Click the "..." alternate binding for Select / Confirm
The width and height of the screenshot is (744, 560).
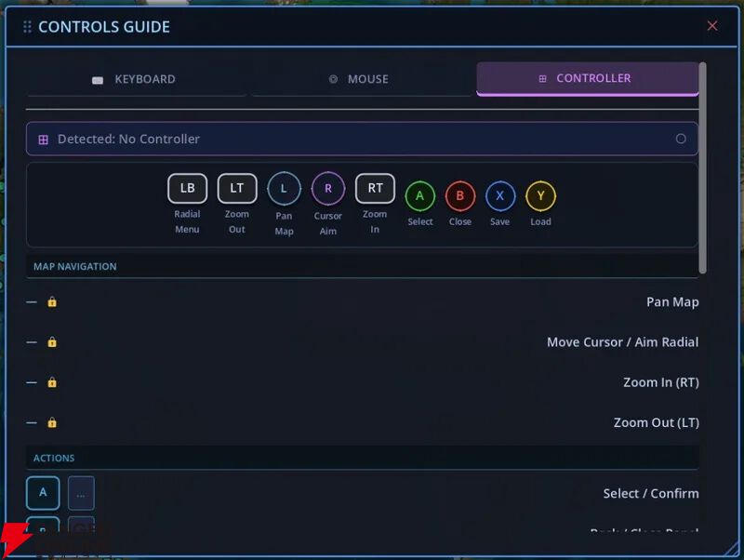(x=81, y=493)
